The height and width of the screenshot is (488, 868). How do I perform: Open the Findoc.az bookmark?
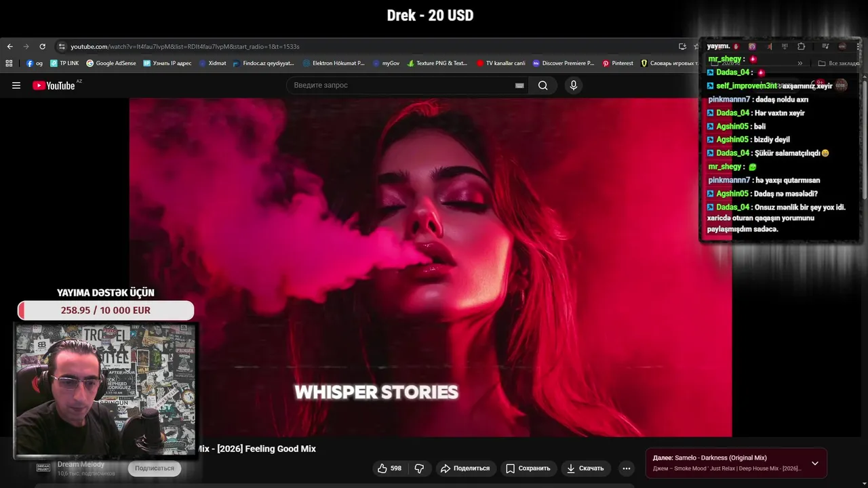click(x=263, y=63)
